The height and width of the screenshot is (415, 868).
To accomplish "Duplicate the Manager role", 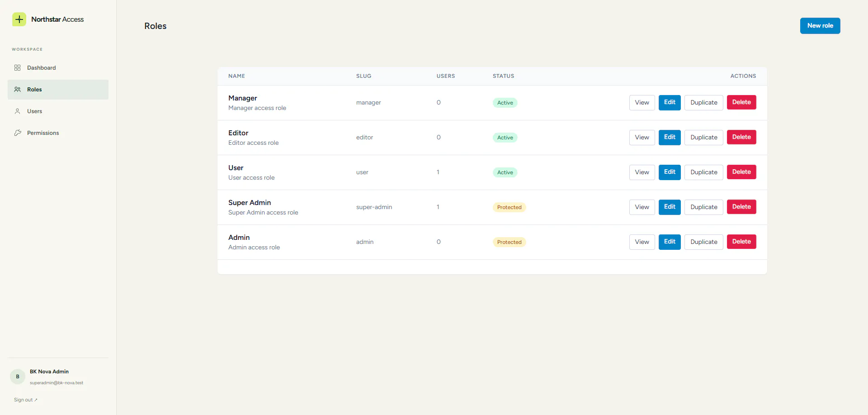I will [x=704, y=103].
